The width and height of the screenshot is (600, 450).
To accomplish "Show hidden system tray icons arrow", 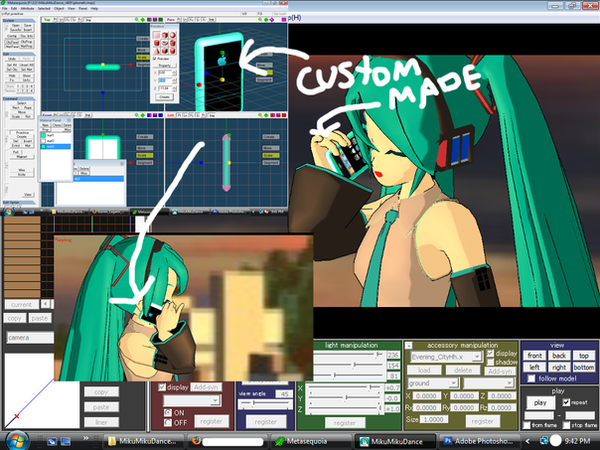I will (x=528, y=441).
